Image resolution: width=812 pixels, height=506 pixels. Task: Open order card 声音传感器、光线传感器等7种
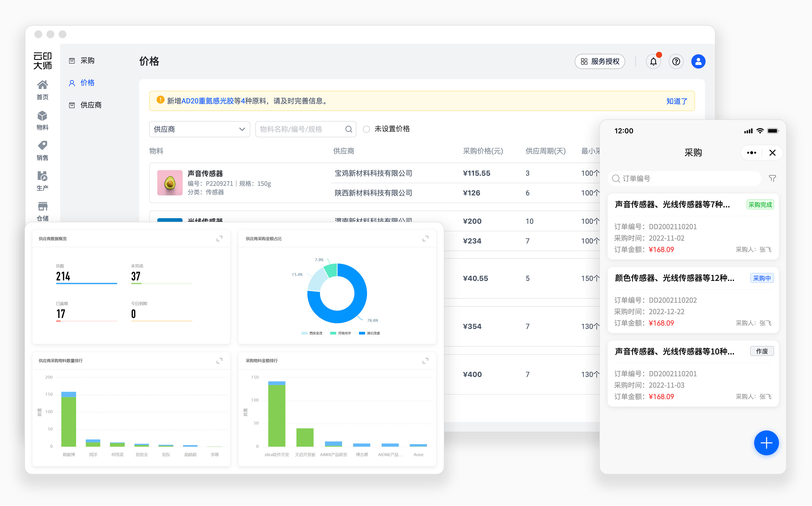[693, 227]
